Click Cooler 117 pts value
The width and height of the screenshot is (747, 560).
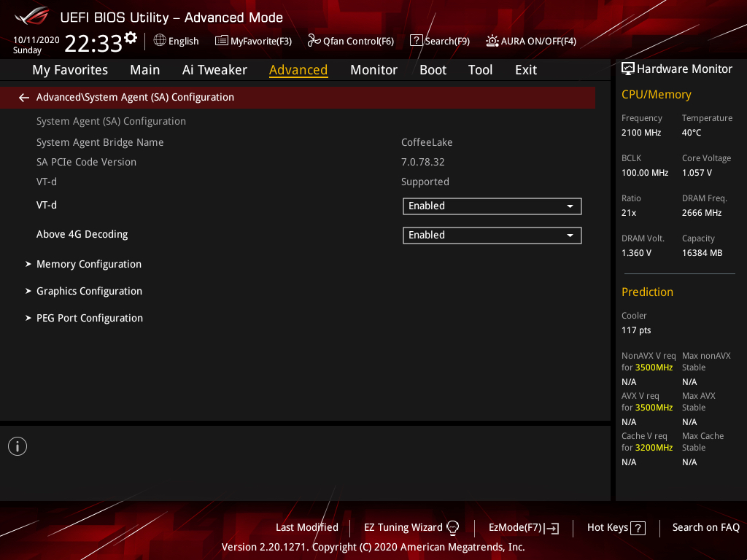point(636,330)
